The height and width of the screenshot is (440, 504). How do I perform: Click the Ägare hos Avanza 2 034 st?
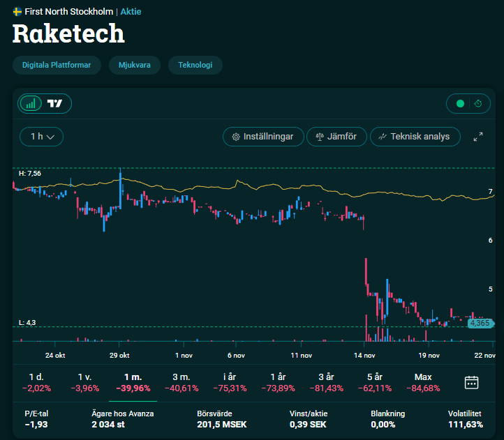pyautogui.click(x=108, y=425)
